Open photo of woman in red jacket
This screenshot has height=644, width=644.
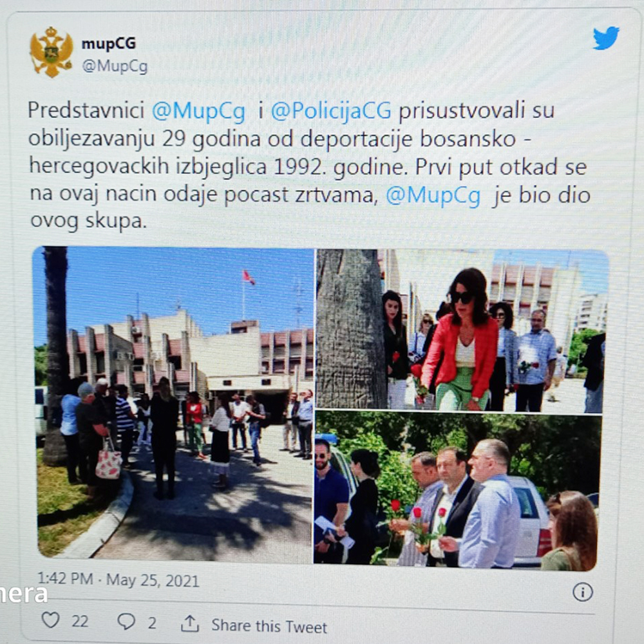pyautogui.click(x=461, y=329)
